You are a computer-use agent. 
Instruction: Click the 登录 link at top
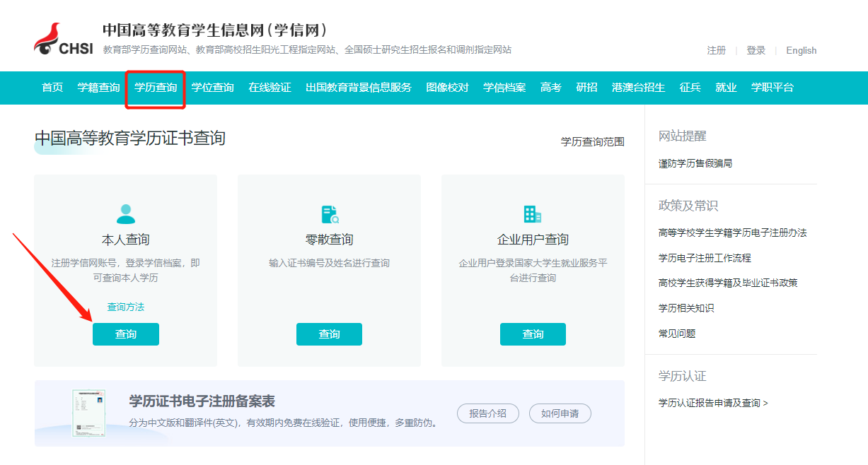click(x=756, y=50)
